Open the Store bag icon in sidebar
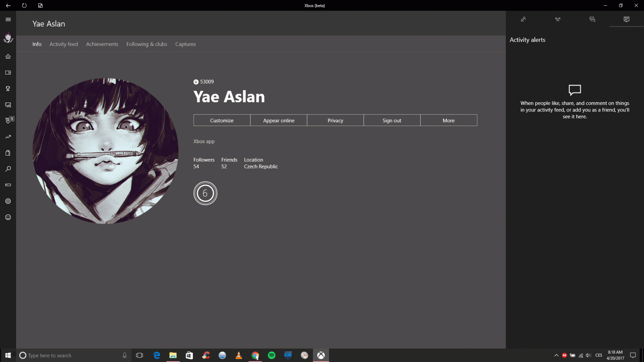 [8, 153]
